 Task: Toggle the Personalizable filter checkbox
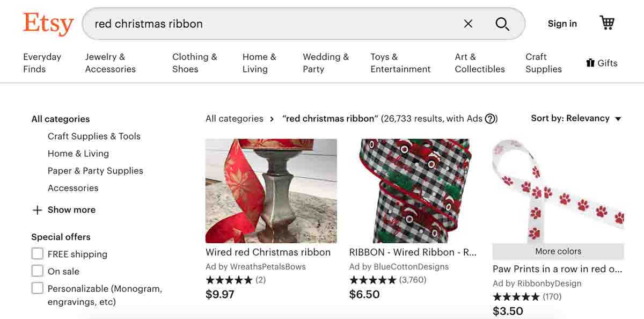(x=37, y=288)
